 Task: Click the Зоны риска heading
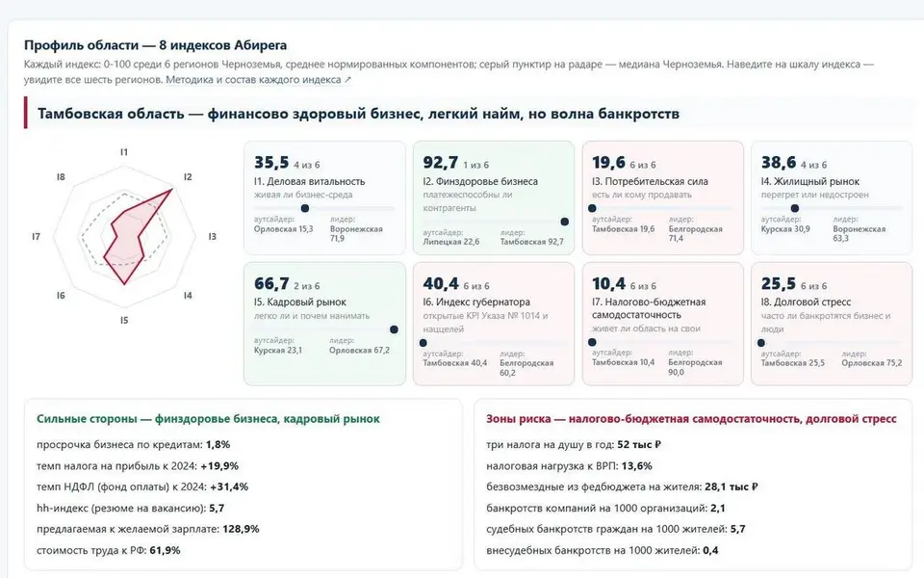coord(691,419)
